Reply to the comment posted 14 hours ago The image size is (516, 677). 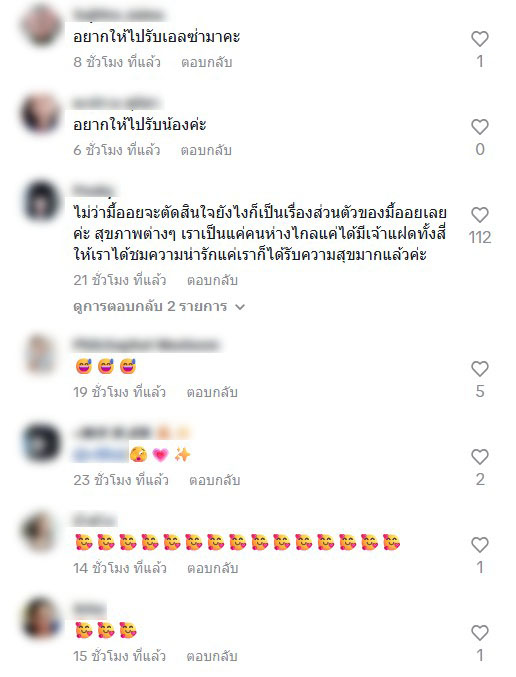(x=212, y=568)
